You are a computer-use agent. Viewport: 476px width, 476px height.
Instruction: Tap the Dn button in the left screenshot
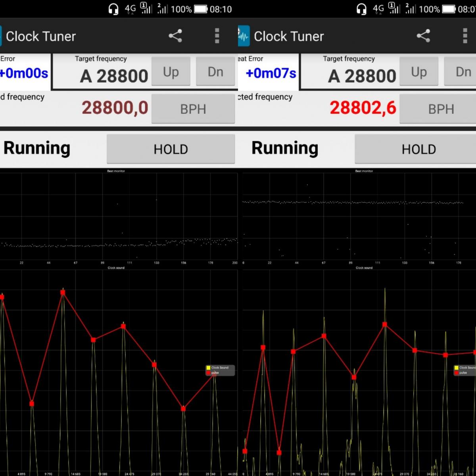coord(215,71)
